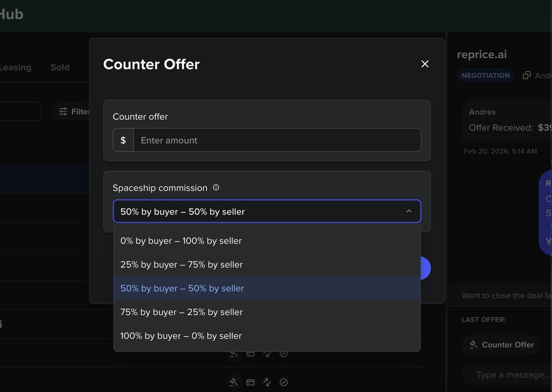Choose 25% by buyer – 75% by seller
This screenshot has height=392, width=552.
(267, 265)
